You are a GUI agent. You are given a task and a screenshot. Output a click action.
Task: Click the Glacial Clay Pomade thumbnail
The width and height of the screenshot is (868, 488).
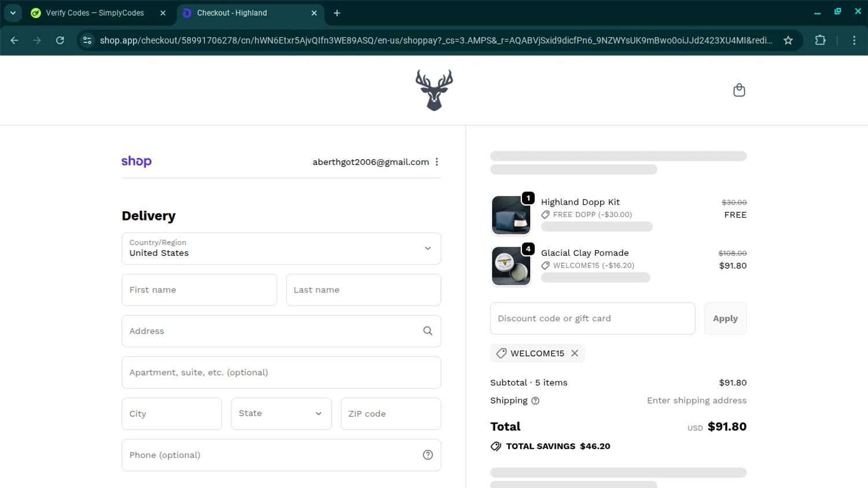click(x=511, y=266)
